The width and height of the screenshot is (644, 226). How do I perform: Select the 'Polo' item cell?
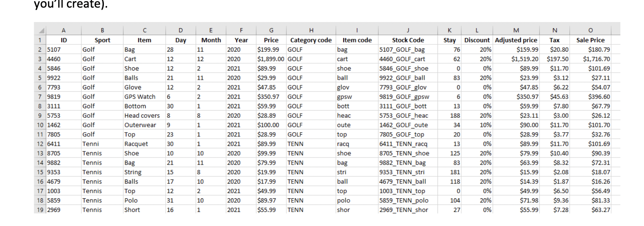[144, 200]
